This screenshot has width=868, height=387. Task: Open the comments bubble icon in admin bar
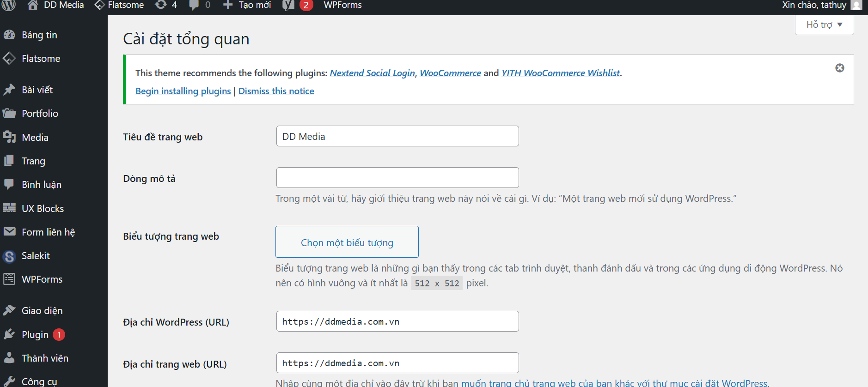tap(194, 5)
